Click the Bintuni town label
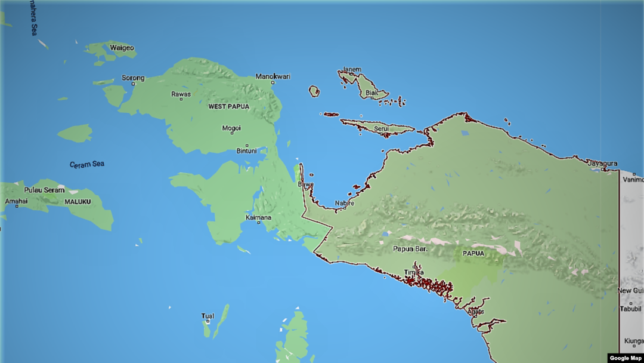This screenshot has height=363, width=644. pos(246,151)
